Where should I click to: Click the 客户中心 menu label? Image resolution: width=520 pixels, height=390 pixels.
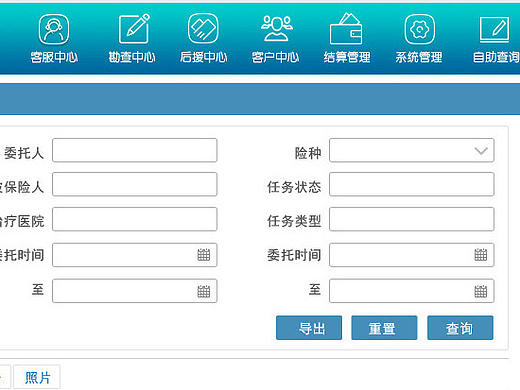[x=275, y=57]
